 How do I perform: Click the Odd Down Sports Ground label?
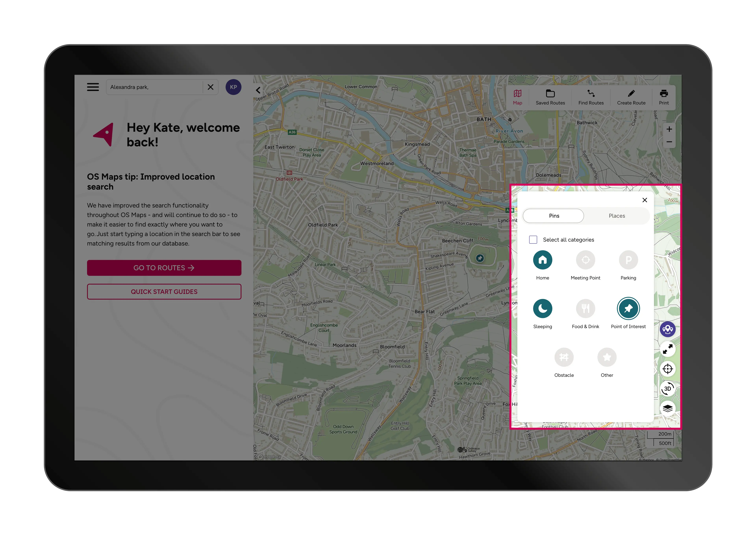[x=343, y=429]
